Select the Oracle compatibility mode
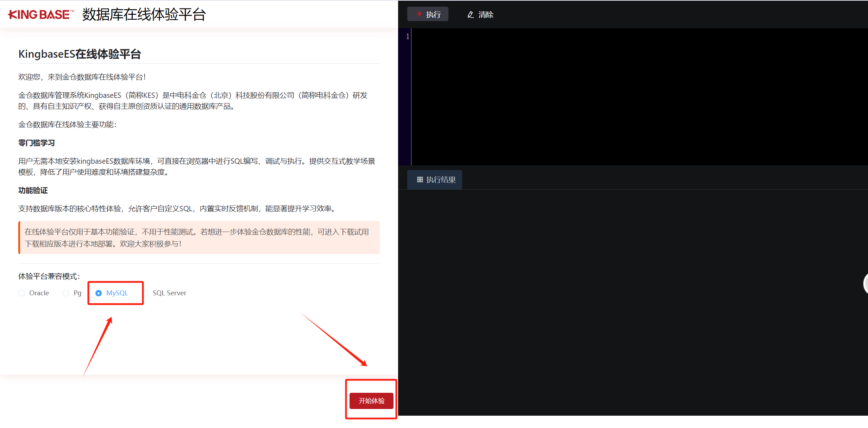The image size is (868, 428). (x=34, y=293)
